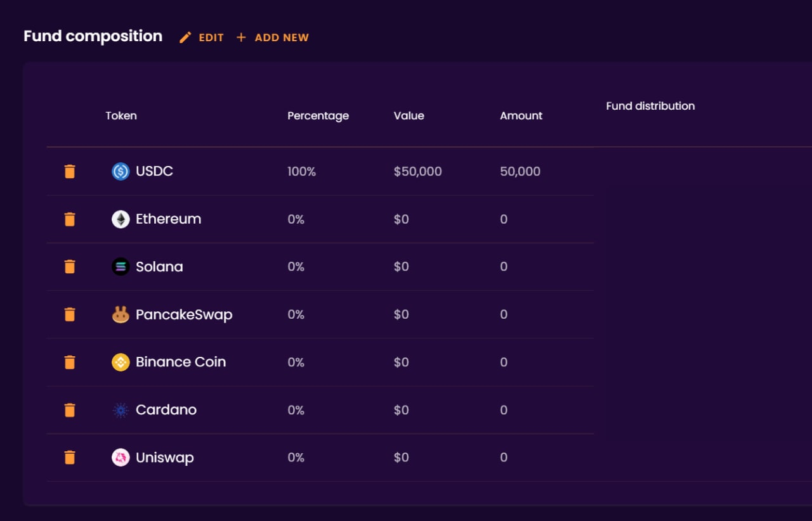Image resolution: width=812 pixels, height=521 pixels.
Task: Click the Amount column header
Action: tap(521, 116)
